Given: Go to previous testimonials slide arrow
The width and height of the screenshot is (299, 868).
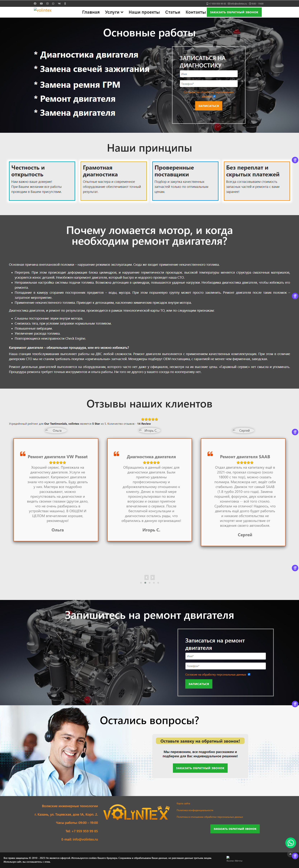Looking at the screenshot, I should [x=147, y=577].
